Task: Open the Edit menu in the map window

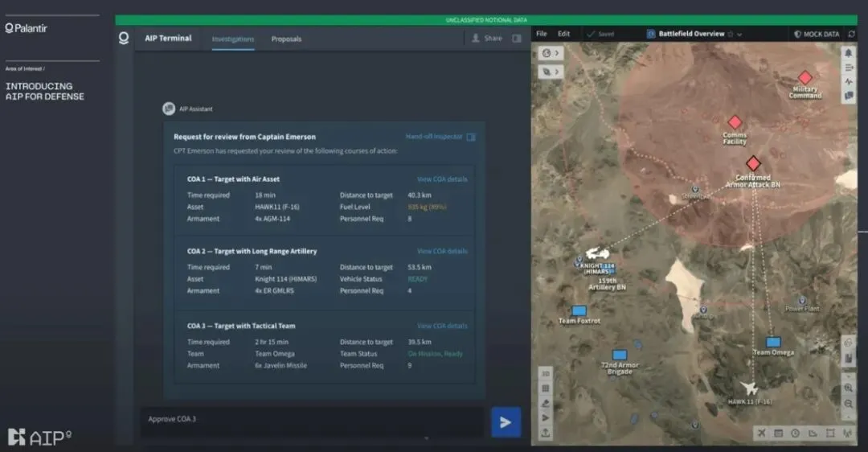Action: point(563,34)
